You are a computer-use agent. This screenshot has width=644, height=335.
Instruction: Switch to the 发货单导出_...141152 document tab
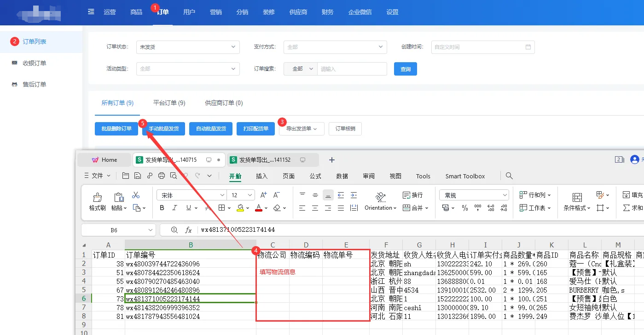(x=273, y=160)
